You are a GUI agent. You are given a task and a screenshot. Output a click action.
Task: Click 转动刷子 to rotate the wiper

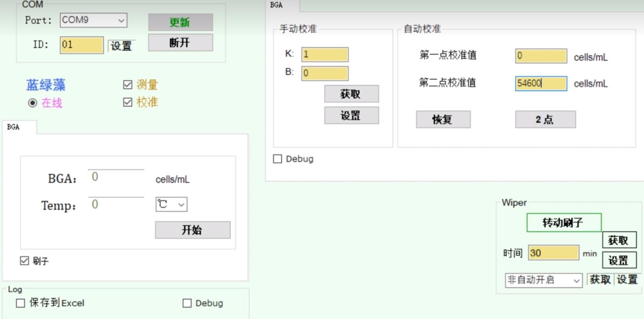[x=563, y=223]
